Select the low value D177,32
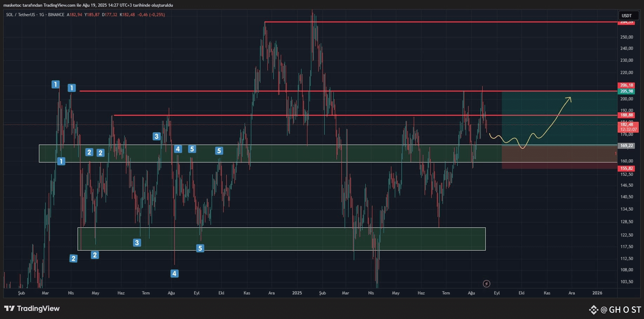This screenshot has width=644, height=319. (x=109, y=15)
